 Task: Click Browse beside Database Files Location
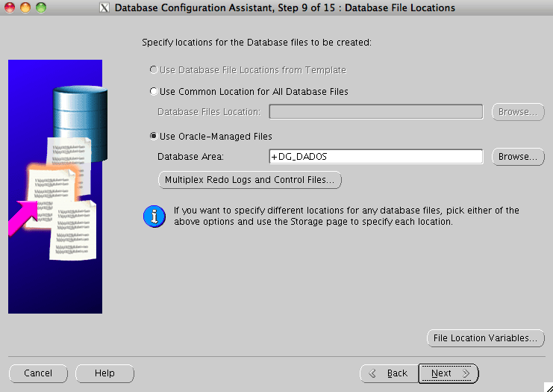pyautogui.click(x=518, y=112)
